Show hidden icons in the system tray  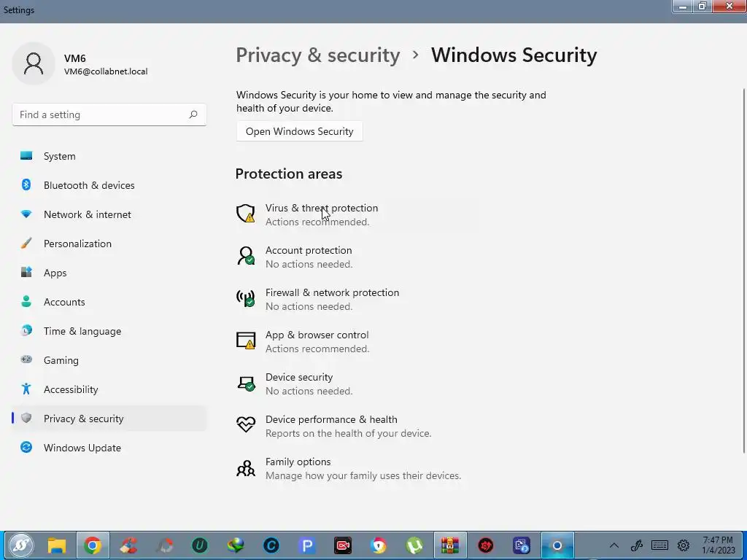(614, 545)
